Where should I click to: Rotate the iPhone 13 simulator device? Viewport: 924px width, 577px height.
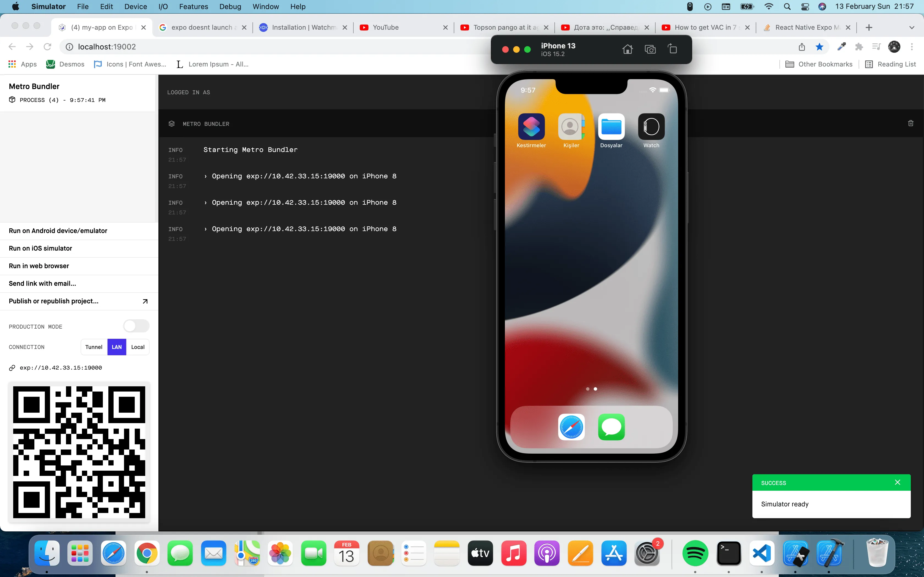point(672,49)
